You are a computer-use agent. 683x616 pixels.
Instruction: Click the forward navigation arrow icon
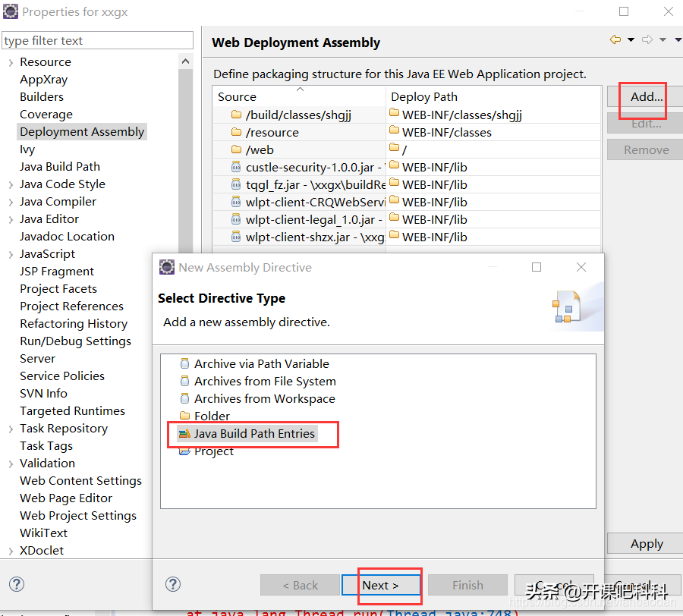[x=647, y=39]
